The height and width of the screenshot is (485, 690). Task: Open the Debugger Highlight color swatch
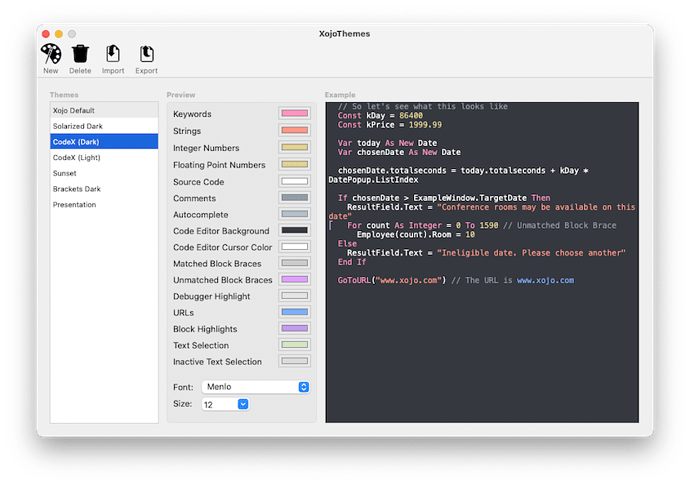point(294,296)
